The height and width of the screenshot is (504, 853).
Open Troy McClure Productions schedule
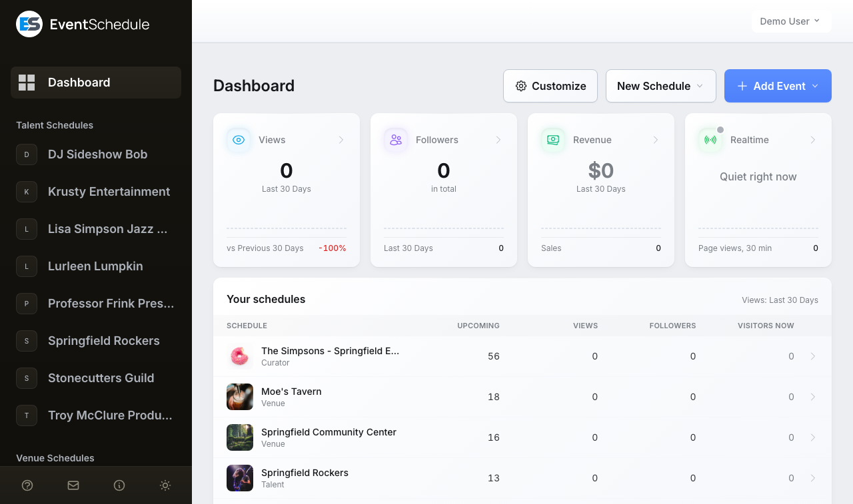click(x=96, y=415)
